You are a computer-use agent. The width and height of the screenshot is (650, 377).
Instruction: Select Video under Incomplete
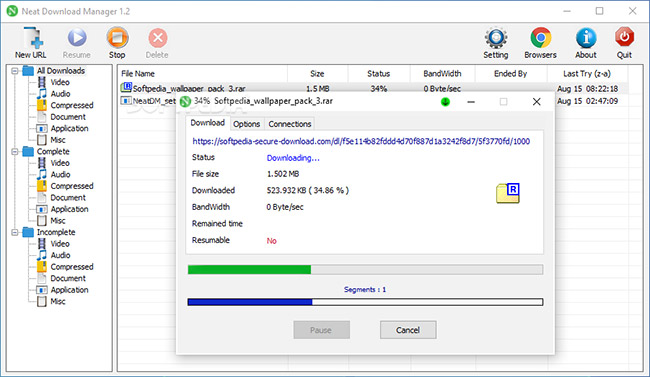[x=60, y=244]
